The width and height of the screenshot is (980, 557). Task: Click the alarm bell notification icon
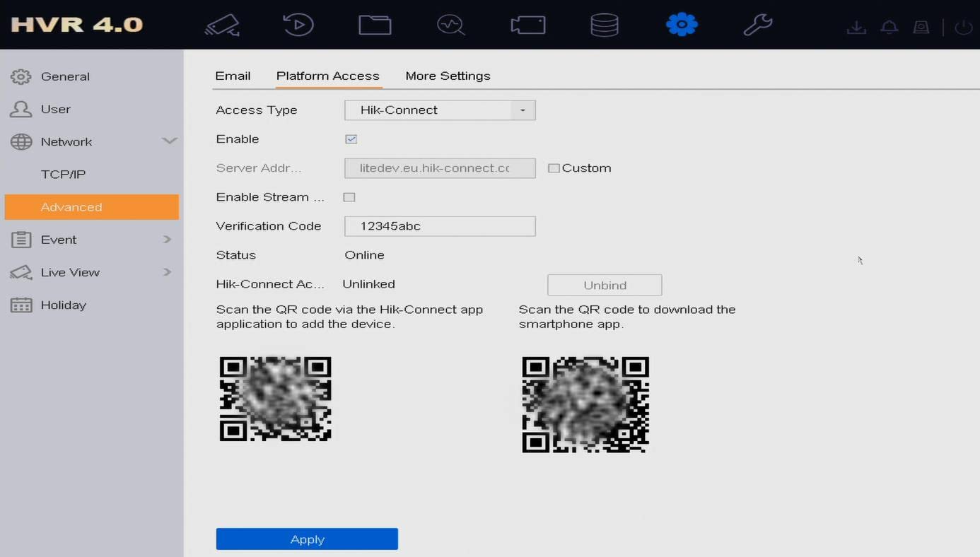889,28
